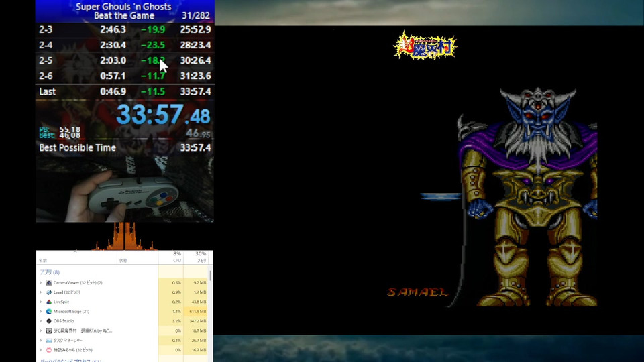The height and width of the screenshot is (362, 644).
Task: Select the OBS Studio row name
Action: click(64, 321)
